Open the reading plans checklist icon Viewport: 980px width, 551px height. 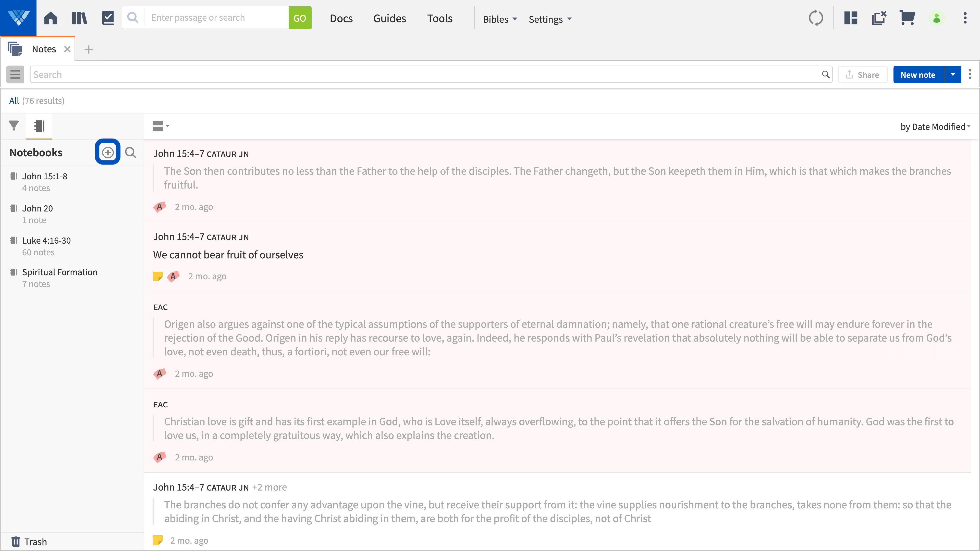point(108,18)
